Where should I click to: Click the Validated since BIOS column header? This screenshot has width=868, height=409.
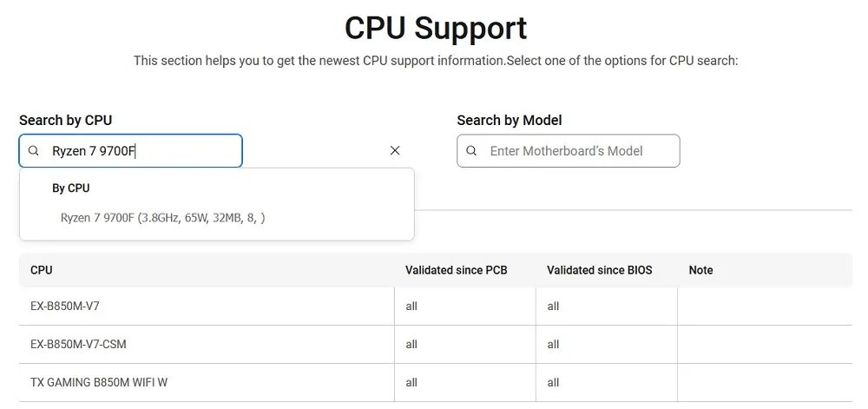point(599,270)
